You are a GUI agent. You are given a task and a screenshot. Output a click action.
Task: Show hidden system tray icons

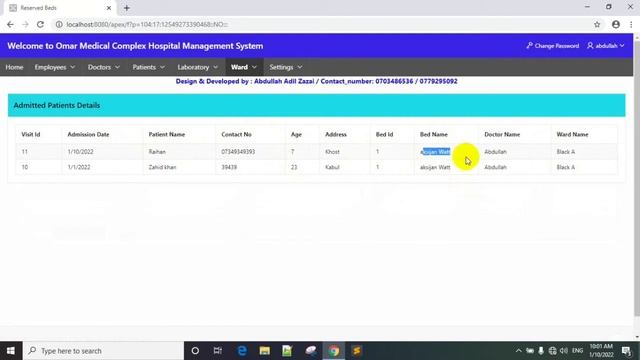518,351
